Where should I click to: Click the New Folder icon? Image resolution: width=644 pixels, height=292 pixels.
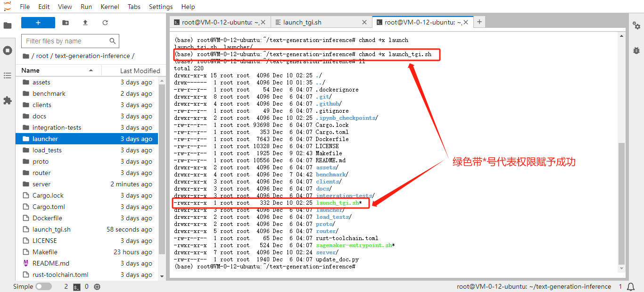point(66,23)
